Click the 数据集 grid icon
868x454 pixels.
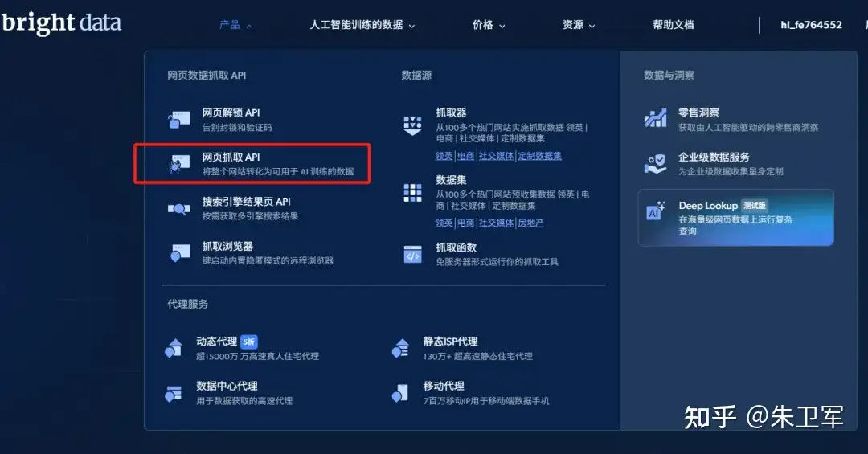click(412, 193)
